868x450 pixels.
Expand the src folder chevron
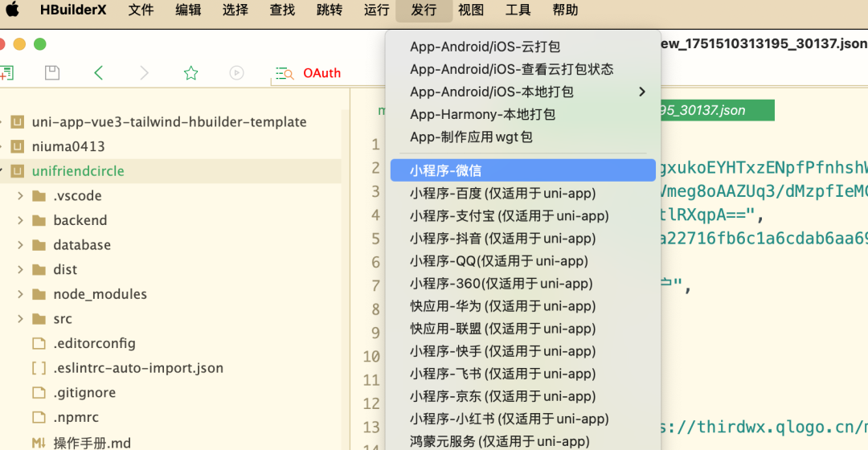click(x=20, y=319)
